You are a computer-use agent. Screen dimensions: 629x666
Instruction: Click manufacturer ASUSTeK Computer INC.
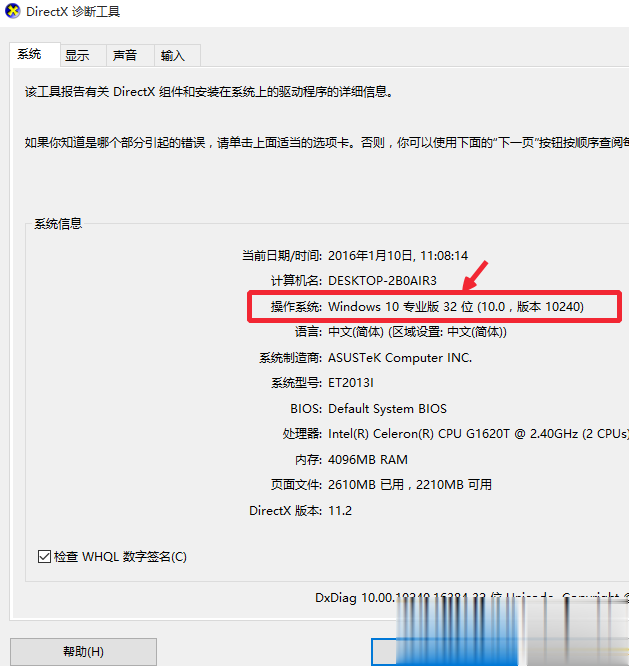pos(400,358)
